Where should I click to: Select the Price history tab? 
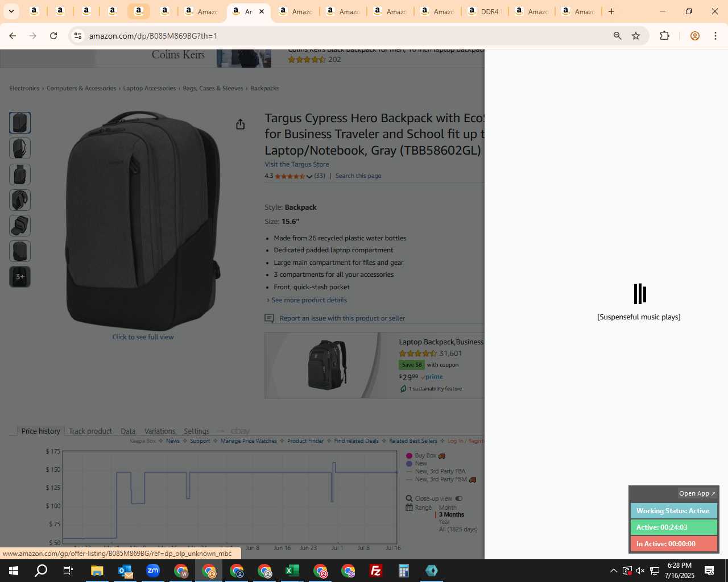[40, 431]
